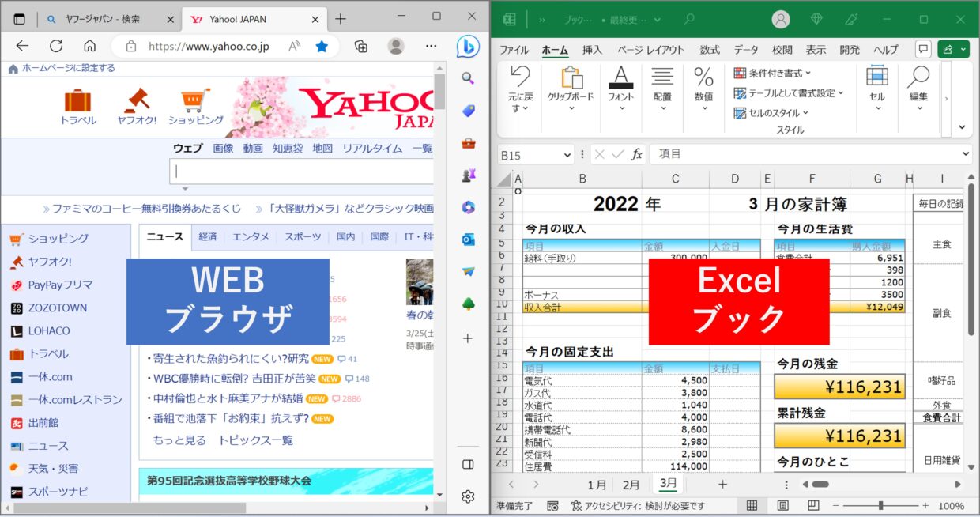The width and height of the screenshot is (980, 517).
Task: Open Excel 挿入 tab
Action: 592,50
